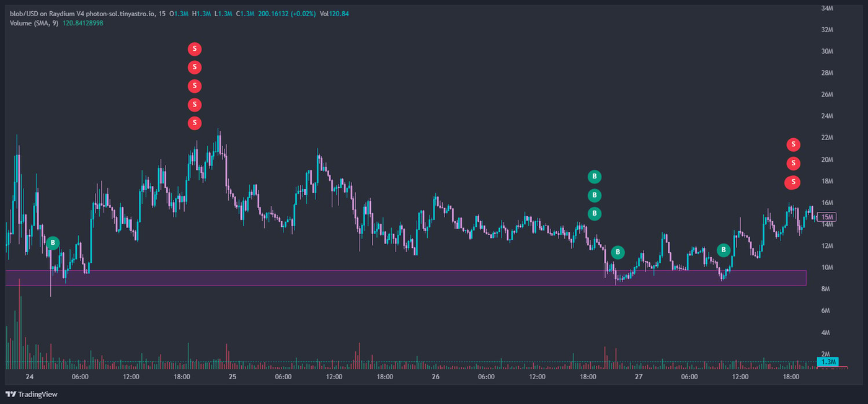The height and width of the screenshot is (404, 868).
Task: Click the lone B buy marker near date 24
Action: 53,243
